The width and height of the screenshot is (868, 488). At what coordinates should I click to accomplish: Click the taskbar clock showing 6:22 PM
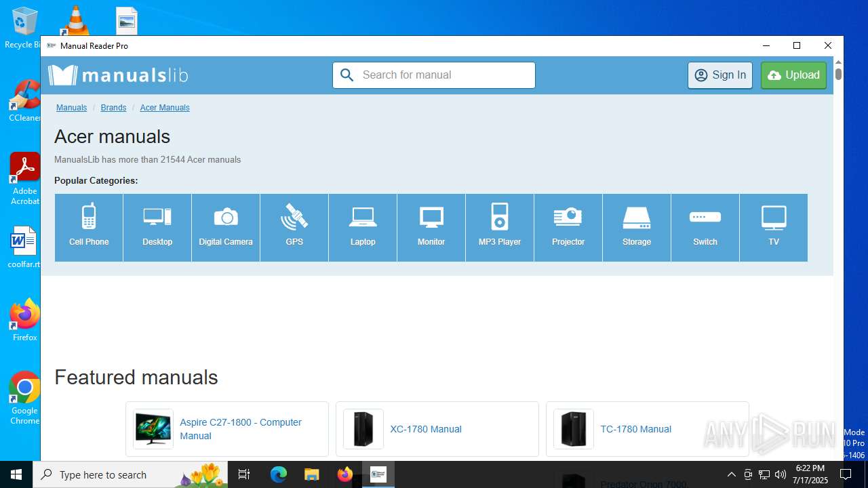pos(810,474)
